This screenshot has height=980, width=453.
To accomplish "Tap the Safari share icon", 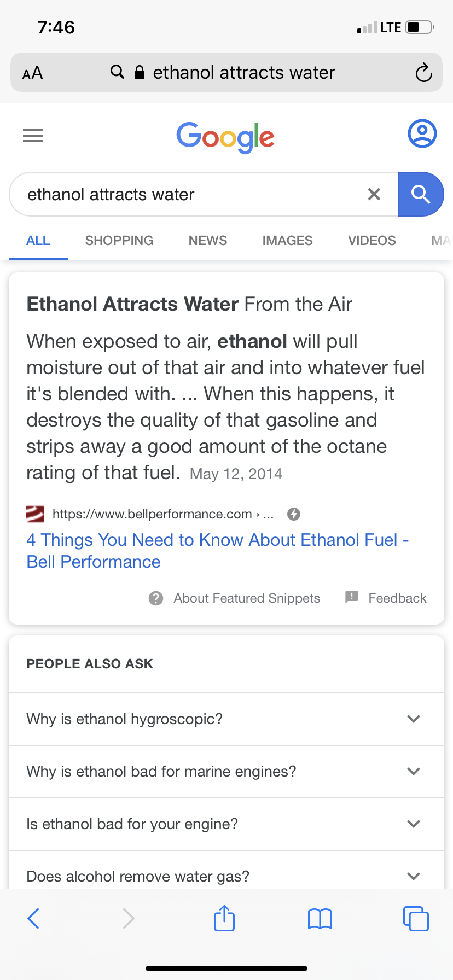I will [224, 918].
